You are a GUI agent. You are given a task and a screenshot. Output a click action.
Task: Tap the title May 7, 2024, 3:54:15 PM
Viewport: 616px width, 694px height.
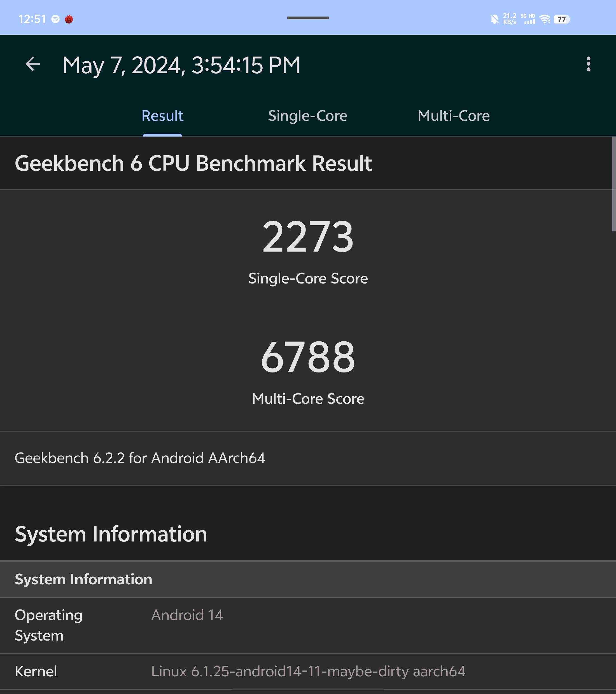pos(181,65)
